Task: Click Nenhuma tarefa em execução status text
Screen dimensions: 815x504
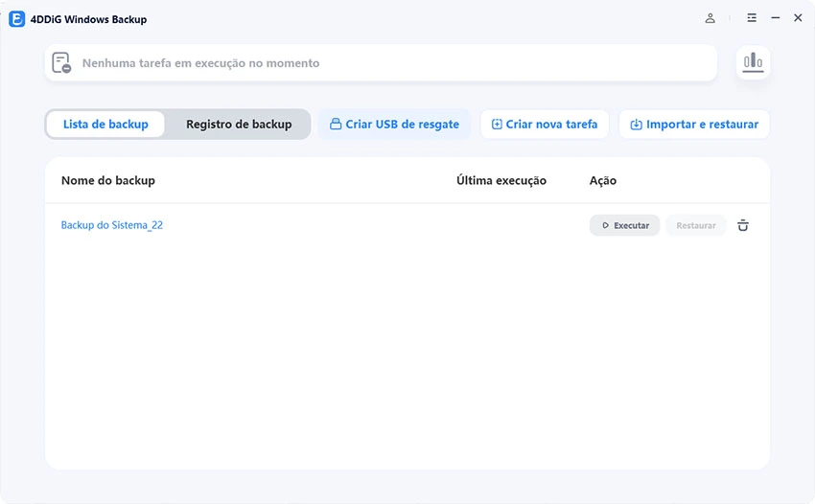Action: point(200,63)
